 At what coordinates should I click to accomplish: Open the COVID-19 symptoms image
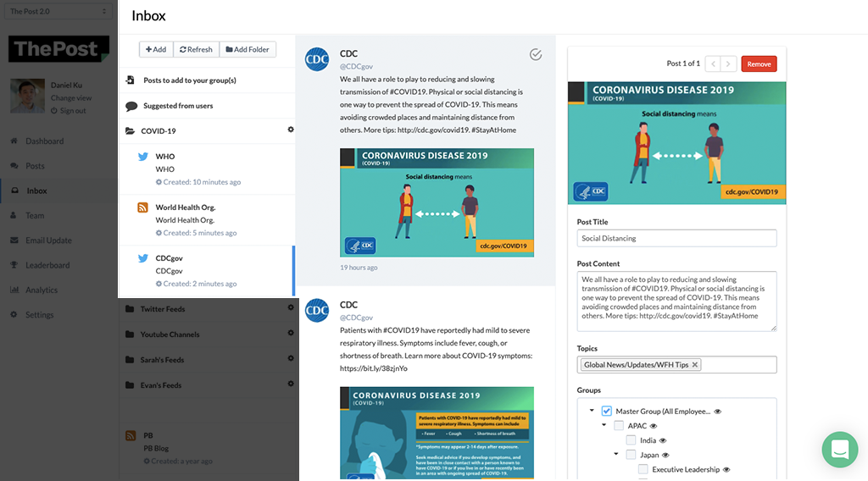click(437, 433)
